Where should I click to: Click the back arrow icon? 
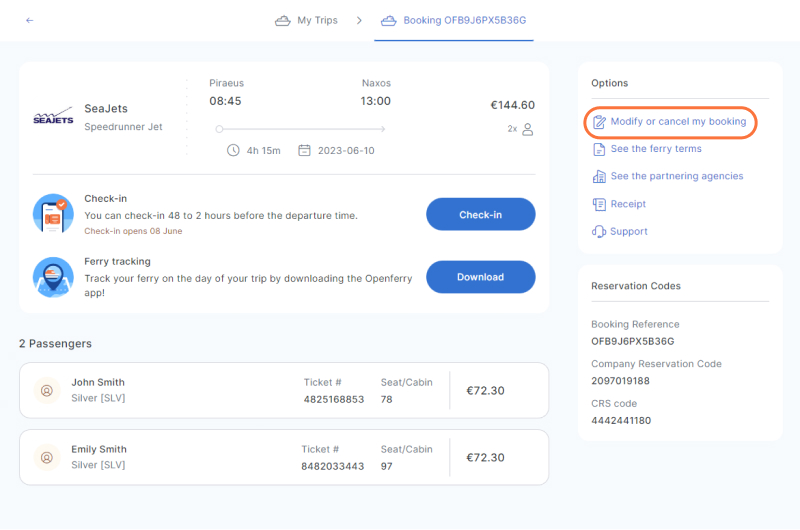tap(30, 20)
